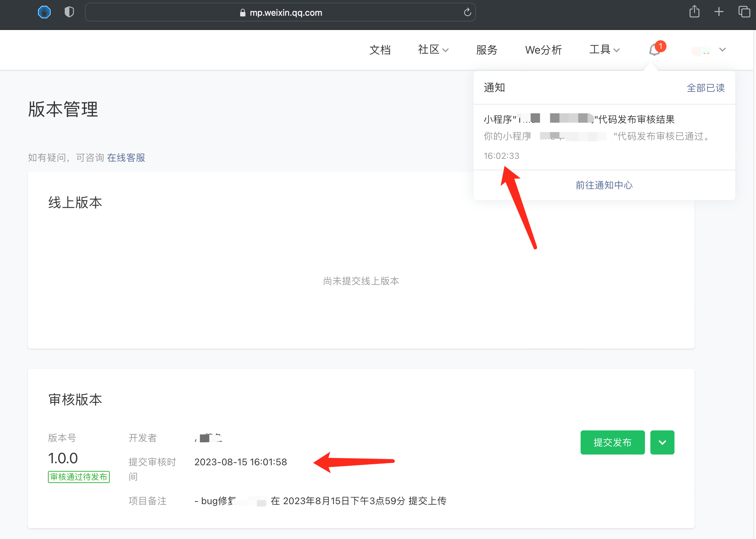Expand green arrow next to 提交发布
The image size is (756, 539).
662,442
